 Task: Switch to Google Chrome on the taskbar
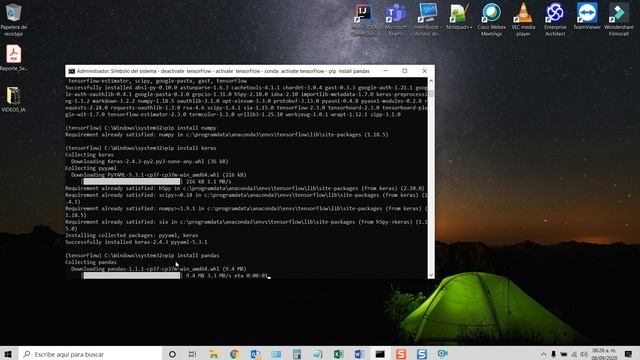point(234,354)
